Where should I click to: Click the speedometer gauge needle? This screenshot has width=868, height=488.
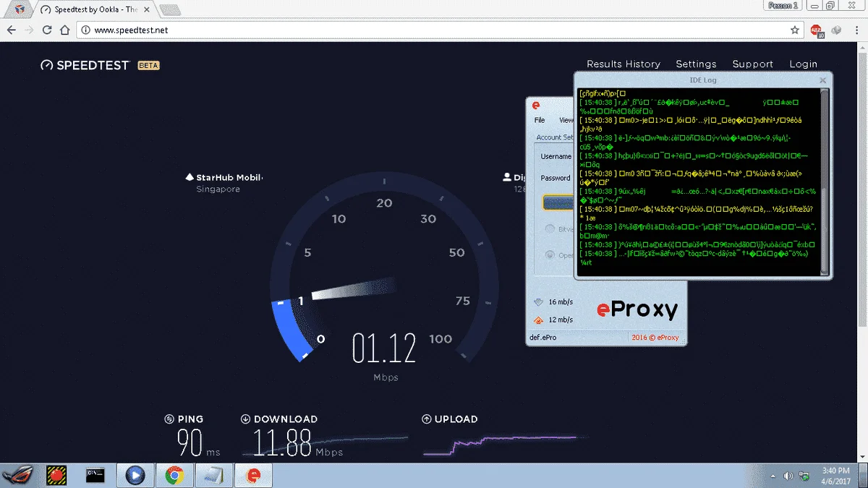(x=352, y=287)
